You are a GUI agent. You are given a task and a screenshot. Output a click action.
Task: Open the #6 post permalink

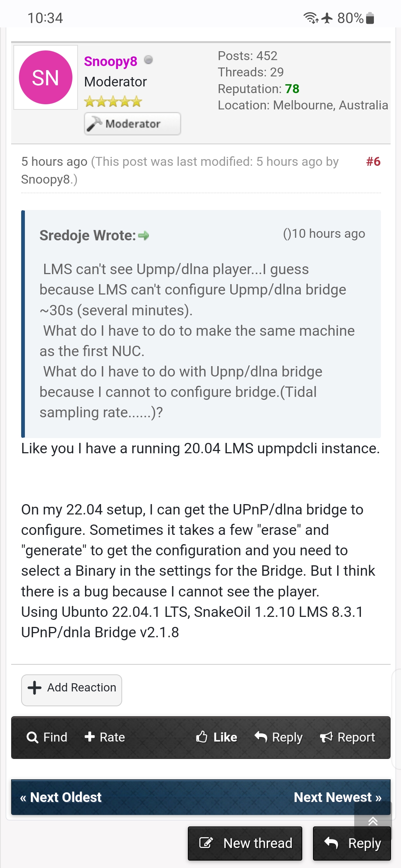coord(373,161)
